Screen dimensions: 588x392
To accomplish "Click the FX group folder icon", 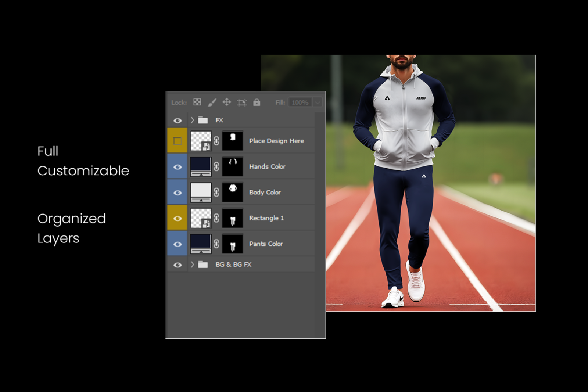I will pos(203,119).
